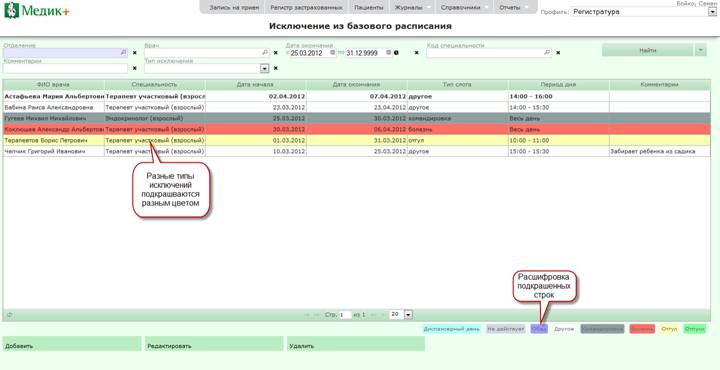Refresh the grid via footer reload icon
Viewport: 720px width, 370px height.
pos(10,315)
